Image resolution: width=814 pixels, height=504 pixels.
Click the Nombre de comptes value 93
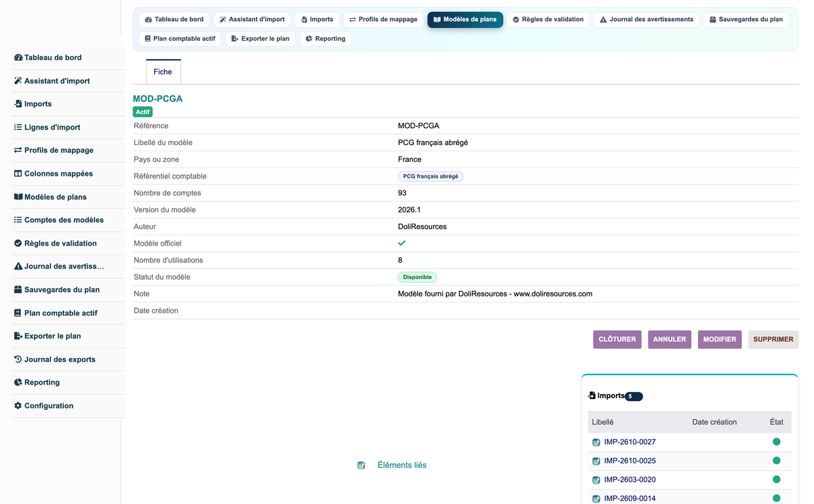click(x=402, y=193)
